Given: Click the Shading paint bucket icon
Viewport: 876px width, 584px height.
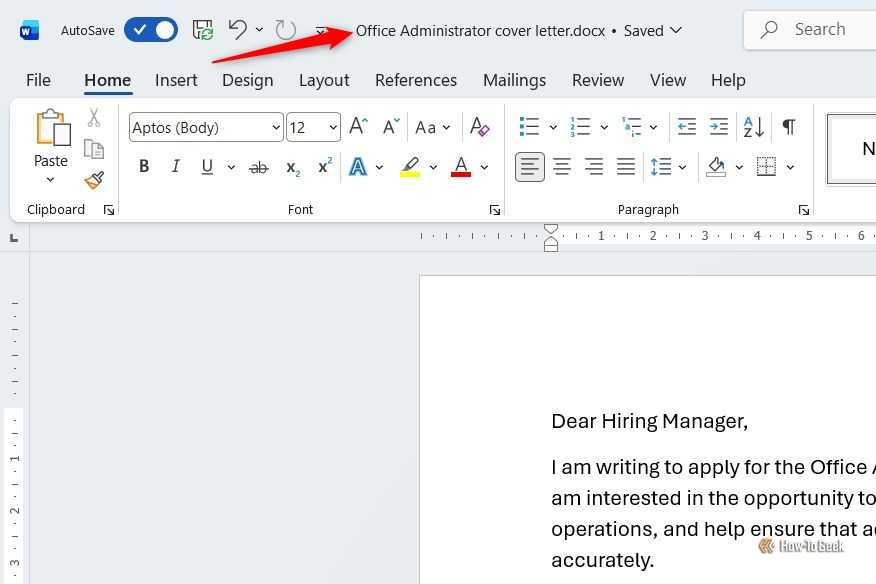Looking at the screenshot, I should click(716, 167).
